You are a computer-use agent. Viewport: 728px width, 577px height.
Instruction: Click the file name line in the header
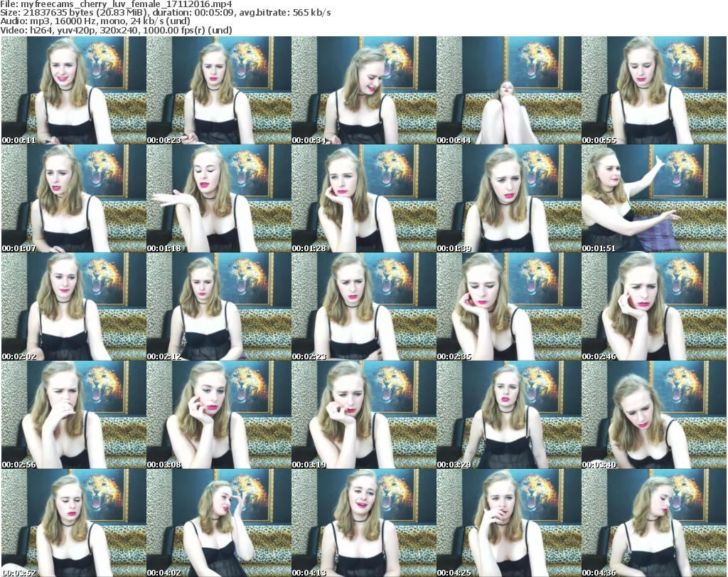[116, 4]
